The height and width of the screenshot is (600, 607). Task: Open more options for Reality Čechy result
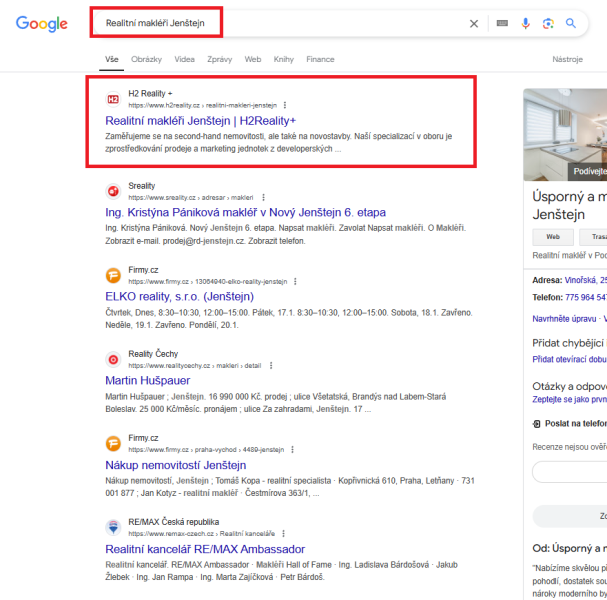point(271,365)
